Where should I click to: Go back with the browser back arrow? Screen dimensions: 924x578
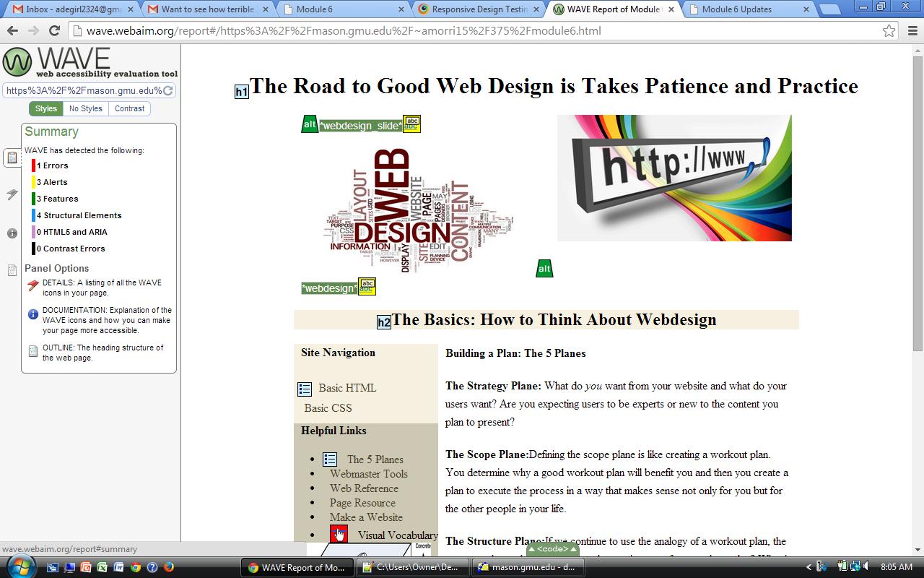click(12, 30)
